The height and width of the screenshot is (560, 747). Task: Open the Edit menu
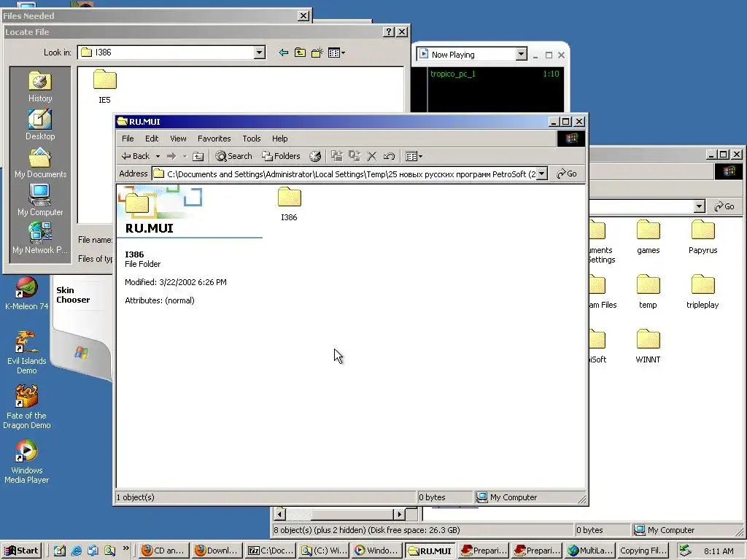coord(152,139)
